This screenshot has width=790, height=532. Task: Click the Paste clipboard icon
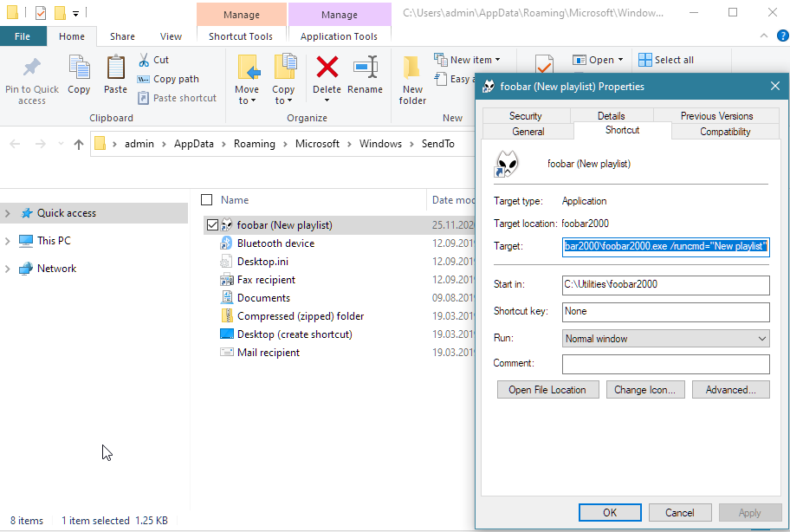pyautogui.click(x=115, y=68)
